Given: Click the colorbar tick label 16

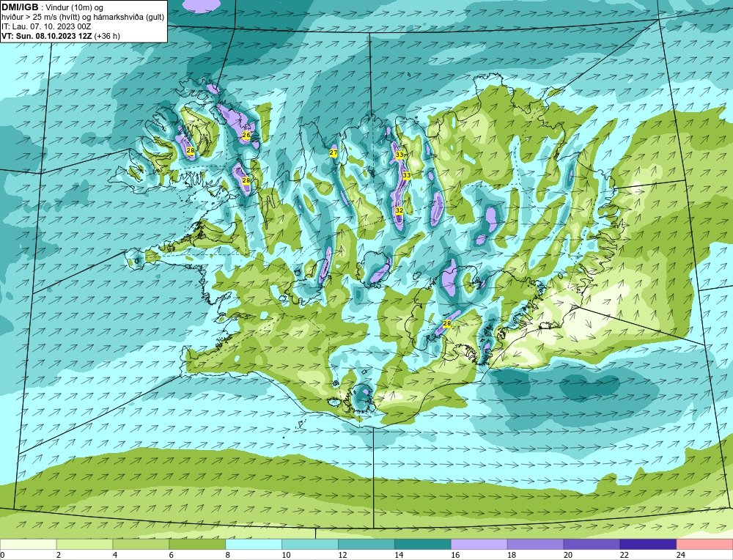Looking at the screenshot, I should pyautogui.click(x=455, y=555).
